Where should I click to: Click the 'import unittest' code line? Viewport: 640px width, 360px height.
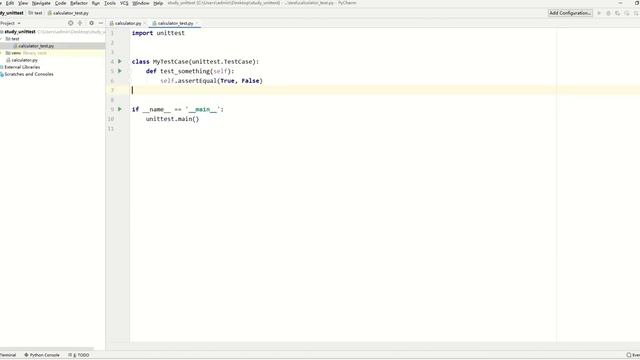(158, 33)
